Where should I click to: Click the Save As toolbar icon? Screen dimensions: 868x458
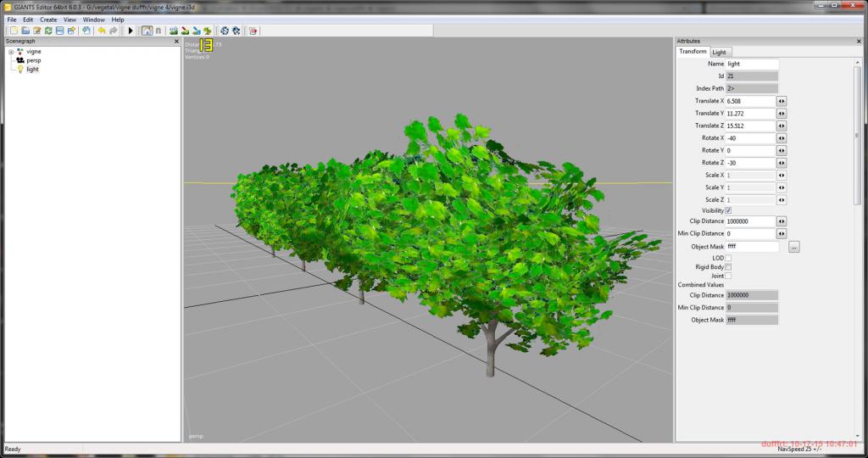coord(71,31)
